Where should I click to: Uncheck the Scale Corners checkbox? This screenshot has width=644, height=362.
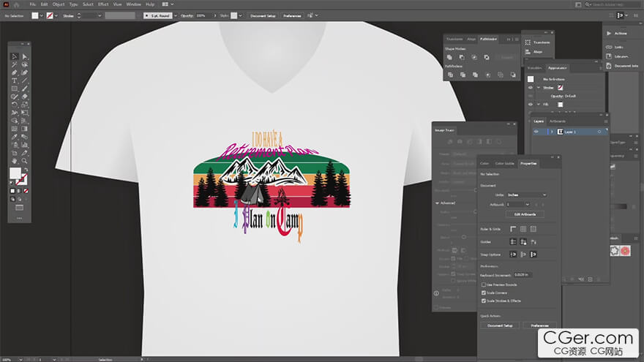pyautogui.click(x=483, y=293)
